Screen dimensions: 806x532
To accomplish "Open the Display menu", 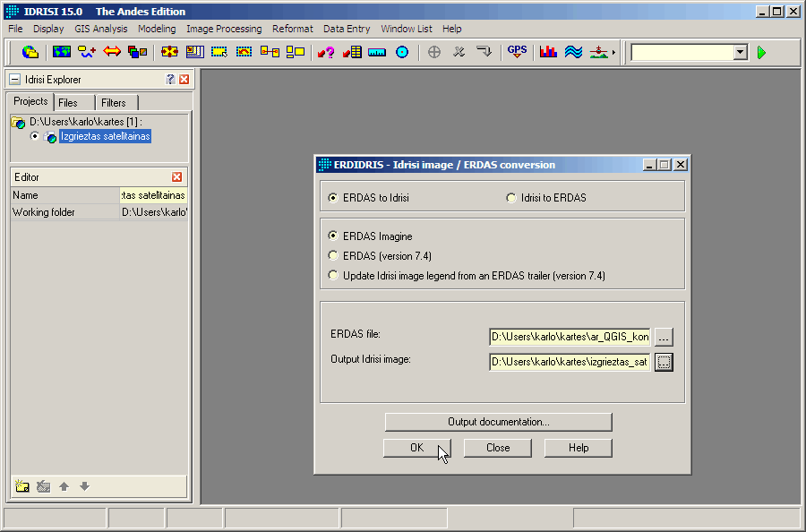I will (x=48, y=29).
